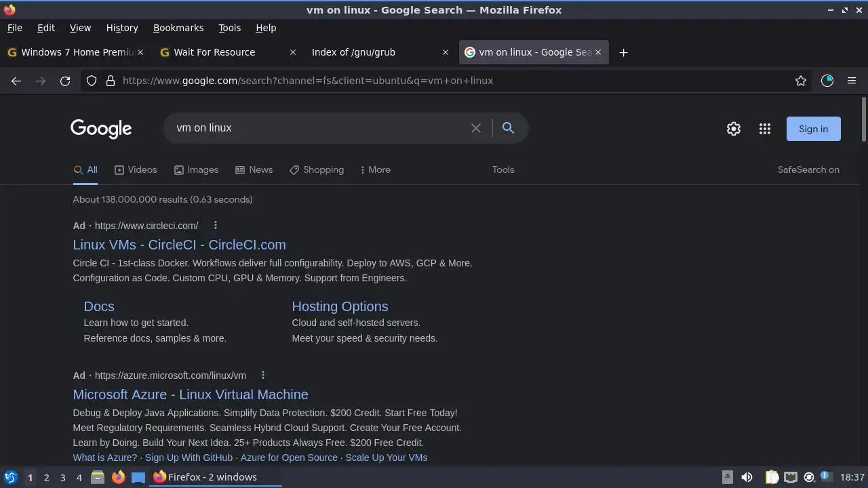The image size is (868, 488).
Task: Open Microsoft Azure - Linux Virtual Machine link
Action: point(191,394)
